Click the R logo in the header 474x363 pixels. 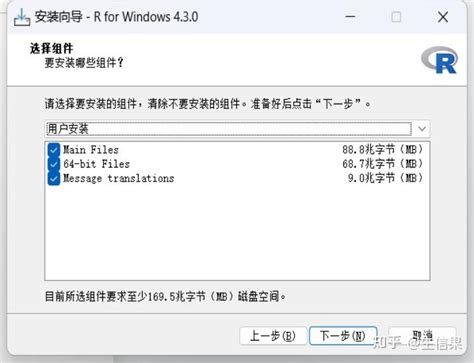click(x=439, y=60)
